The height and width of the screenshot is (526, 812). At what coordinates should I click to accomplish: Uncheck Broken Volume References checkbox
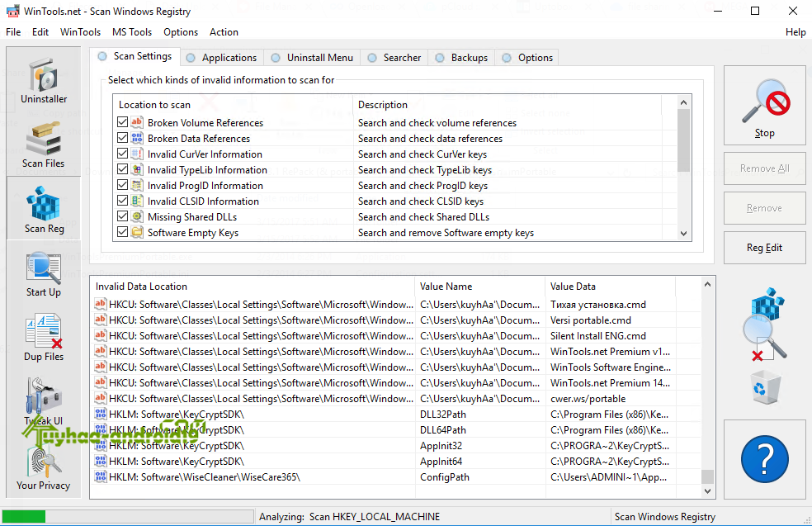pyautogui.click(x=122, y=122)
